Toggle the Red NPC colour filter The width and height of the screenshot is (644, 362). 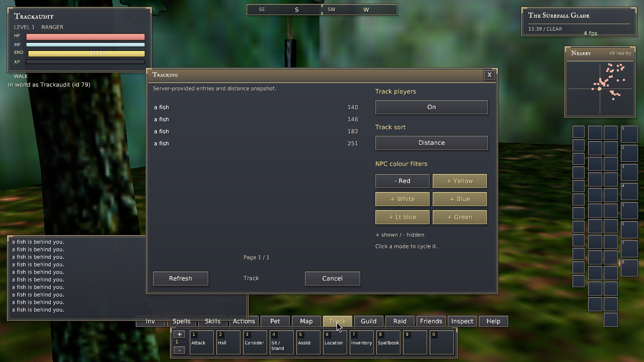point(403,181)
